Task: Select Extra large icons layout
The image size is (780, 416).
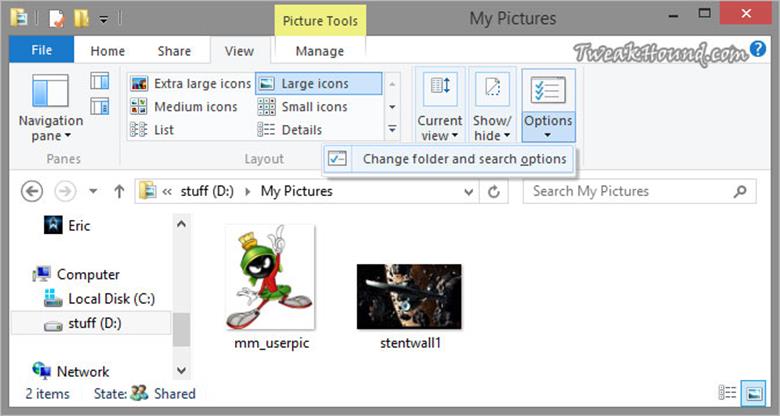Action: click(x=191, y=84)
